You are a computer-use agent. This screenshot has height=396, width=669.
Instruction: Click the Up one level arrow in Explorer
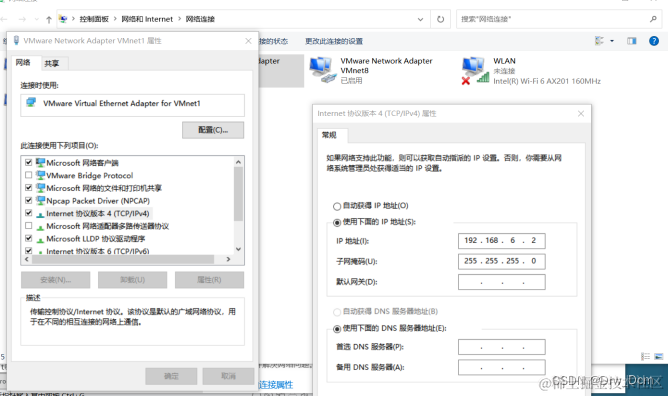(49, 19)
